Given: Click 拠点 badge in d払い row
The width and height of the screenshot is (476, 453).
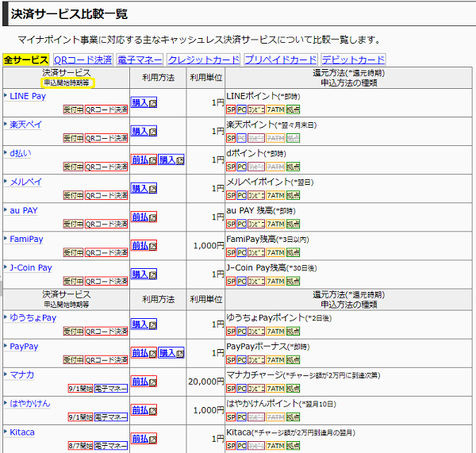Looking at the screenshot, I should [x=293, y=167].
